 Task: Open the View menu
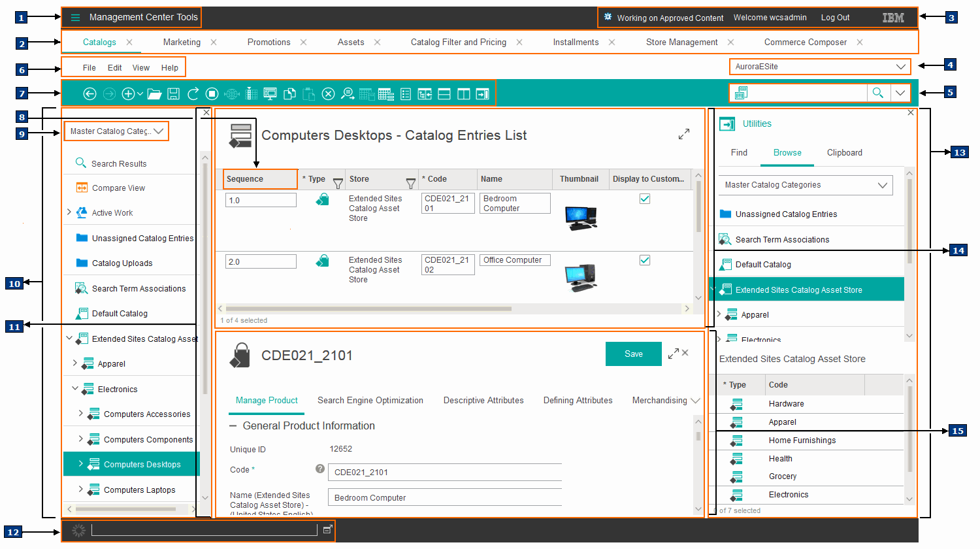point(141,67)
